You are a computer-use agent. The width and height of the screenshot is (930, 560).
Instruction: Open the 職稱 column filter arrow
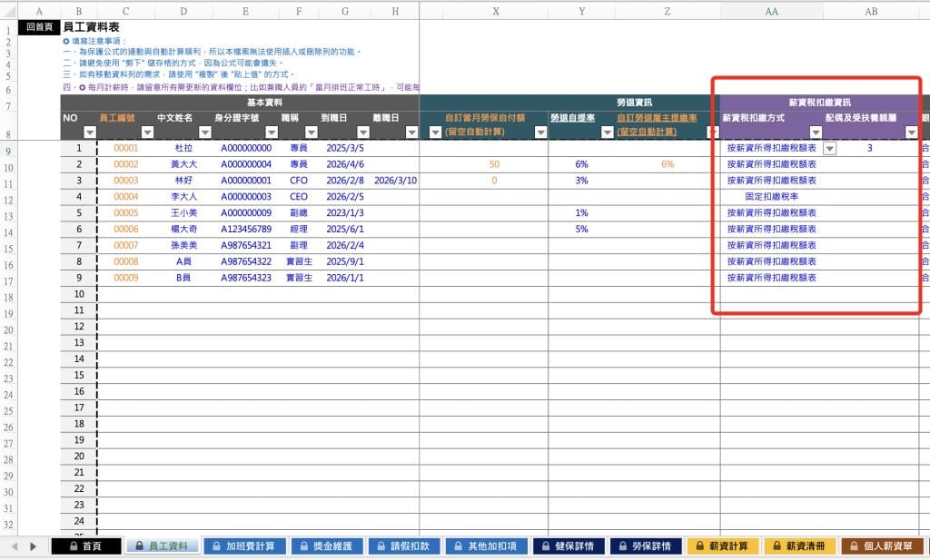tap(312, 133)
